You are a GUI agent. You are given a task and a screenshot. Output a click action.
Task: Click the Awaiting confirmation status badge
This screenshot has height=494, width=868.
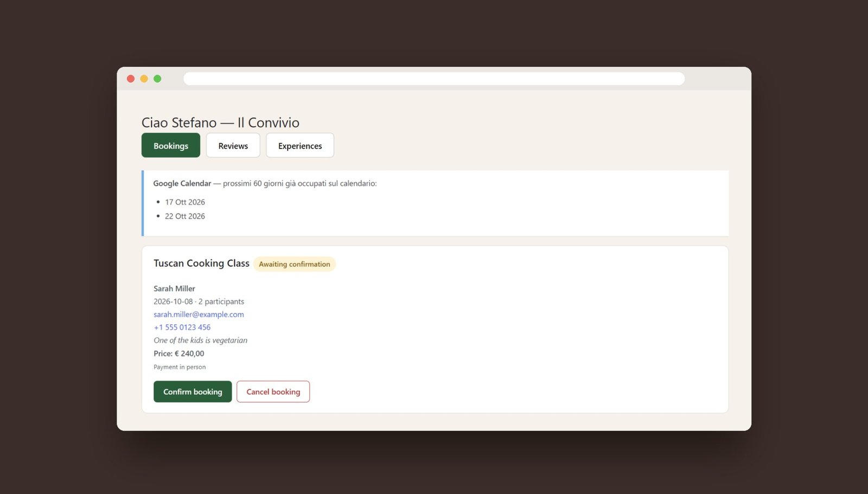tap(295, 264)
